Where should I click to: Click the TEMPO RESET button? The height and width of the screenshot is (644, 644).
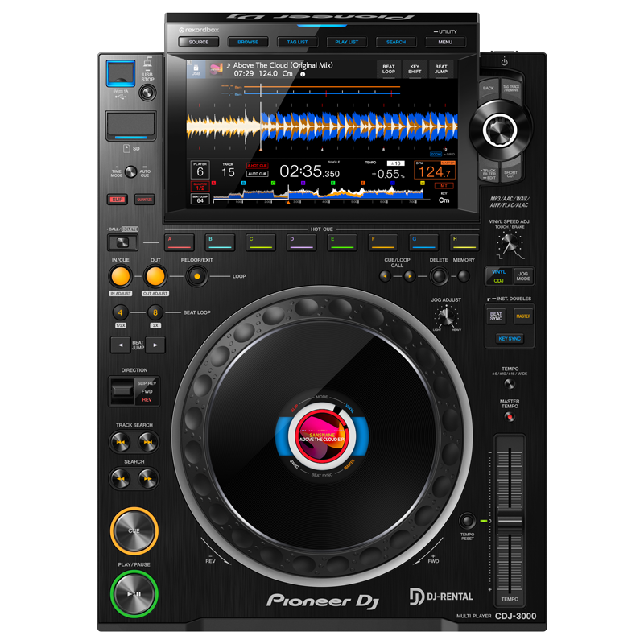pos(467,521)
